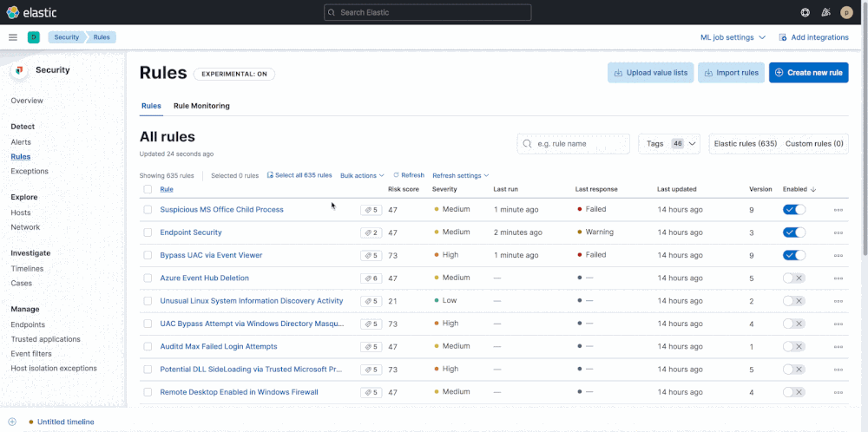868x432 pixels.
Task: Open the actions menu for Bypass UAC via Event Viewer
Action: pos(838,255)
